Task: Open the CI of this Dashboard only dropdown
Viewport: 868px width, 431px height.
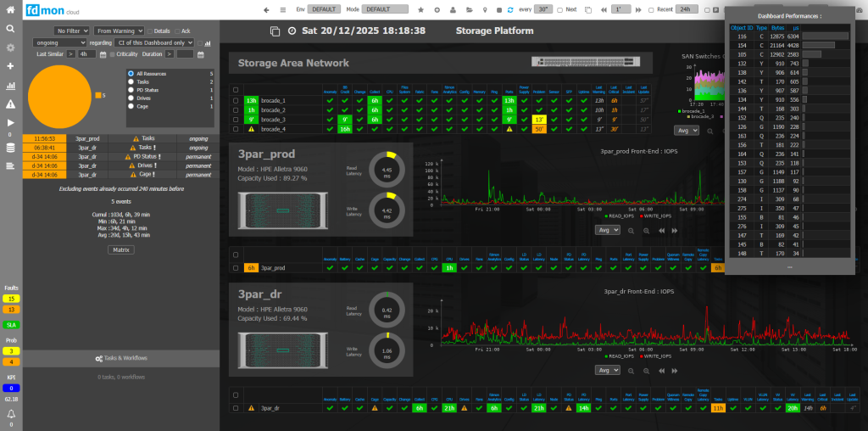Action: pyautogui.click(x=154, y=42)
